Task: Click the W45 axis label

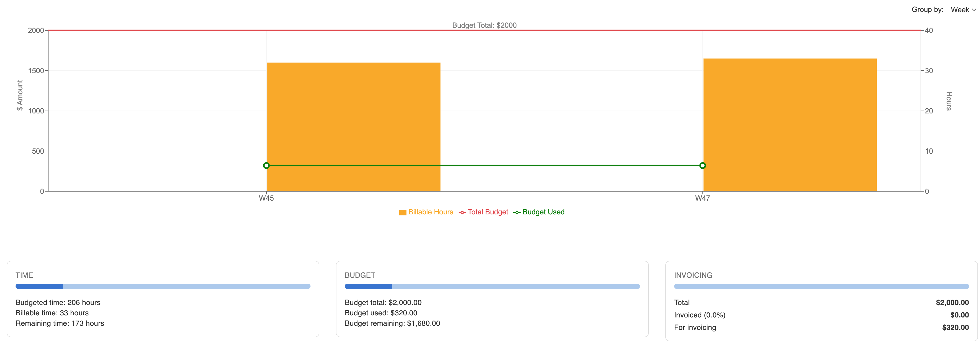Action: (266, 198)
